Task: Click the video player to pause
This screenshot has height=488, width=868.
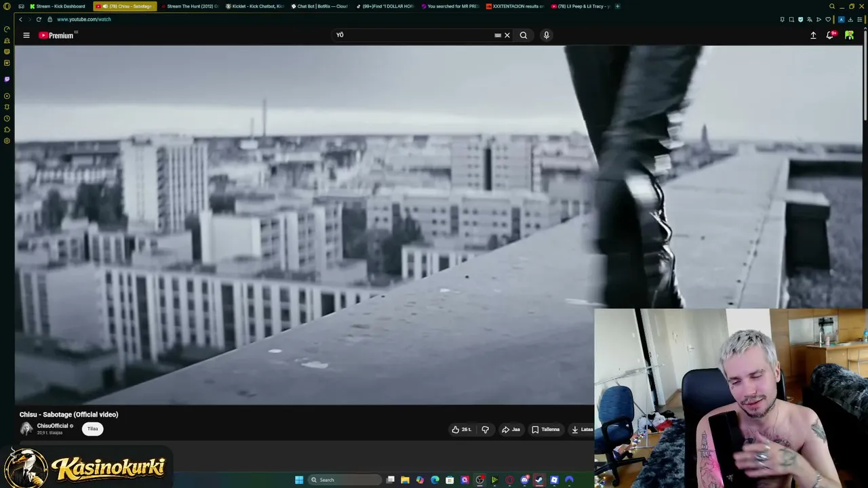Action: click(304, 224)
